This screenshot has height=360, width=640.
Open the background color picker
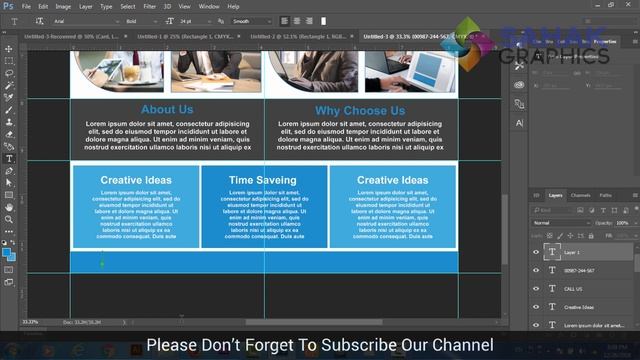[x=13, y=258]
